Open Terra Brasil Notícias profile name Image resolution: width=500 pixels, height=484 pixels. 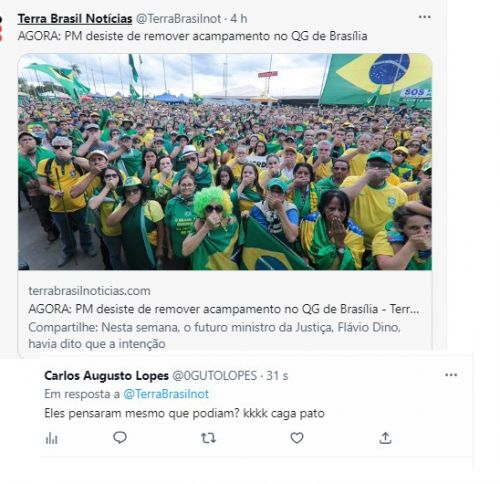pyautogui.click(x=75, y=19)
